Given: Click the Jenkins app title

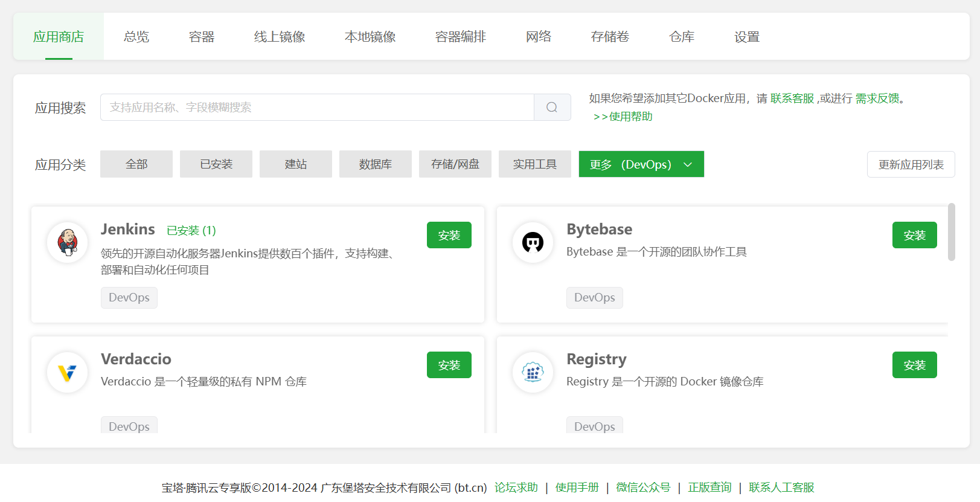Looking at the screenshot, I should 128,230.
